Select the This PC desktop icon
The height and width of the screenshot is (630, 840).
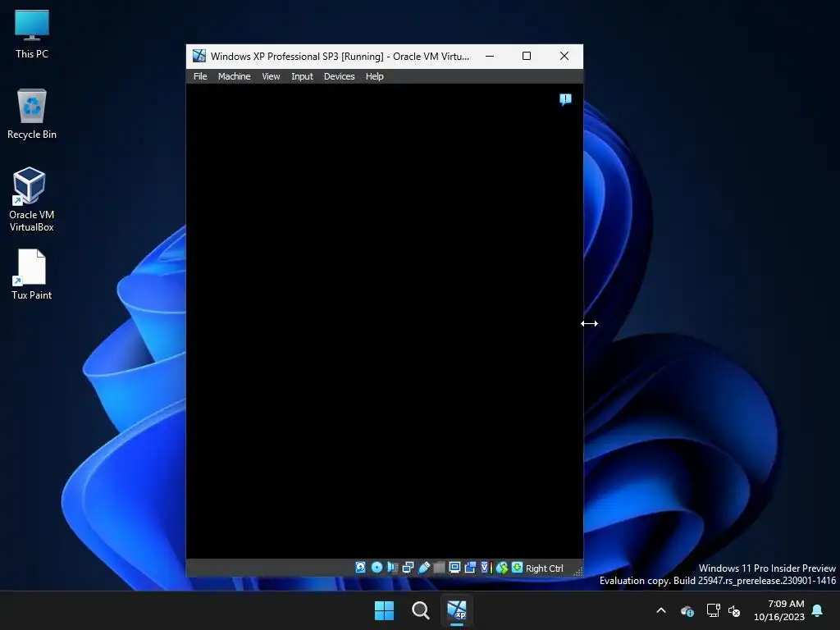tap(32, 34)
